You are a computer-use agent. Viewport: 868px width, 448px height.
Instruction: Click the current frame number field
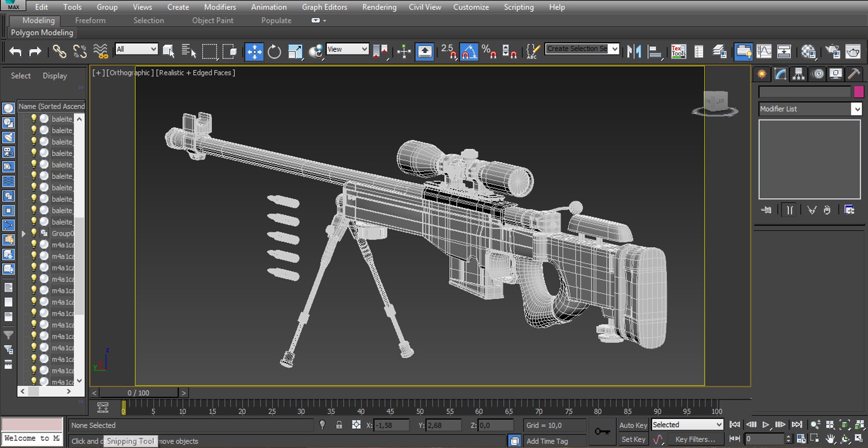[764, 439]
